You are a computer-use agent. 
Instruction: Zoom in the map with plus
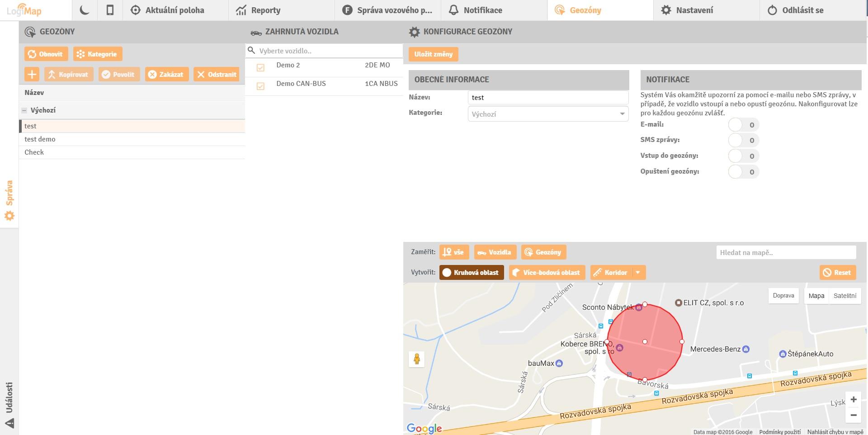point(854,399)
